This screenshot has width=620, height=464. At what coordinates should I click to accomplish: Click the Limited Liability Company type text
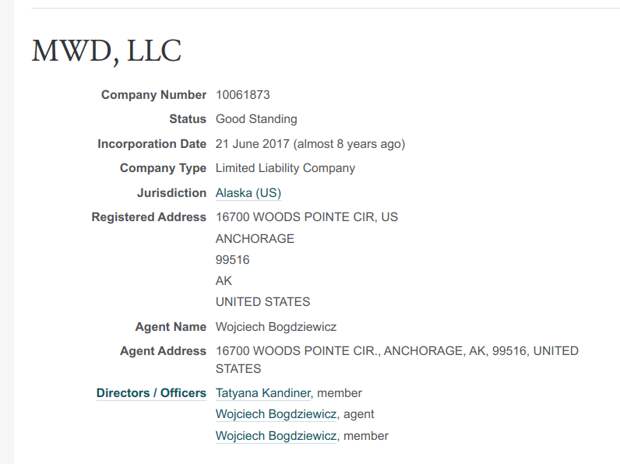[x=285, y=168]
